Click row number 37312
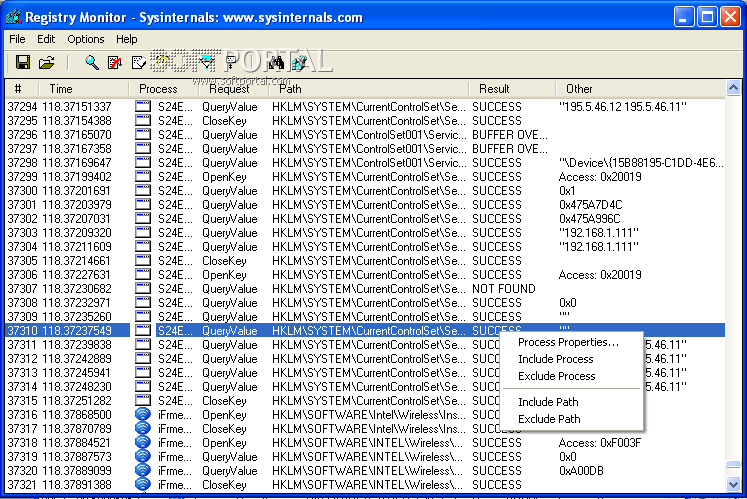This screenshot has height=499, width=747. click(x=22, y=359)
